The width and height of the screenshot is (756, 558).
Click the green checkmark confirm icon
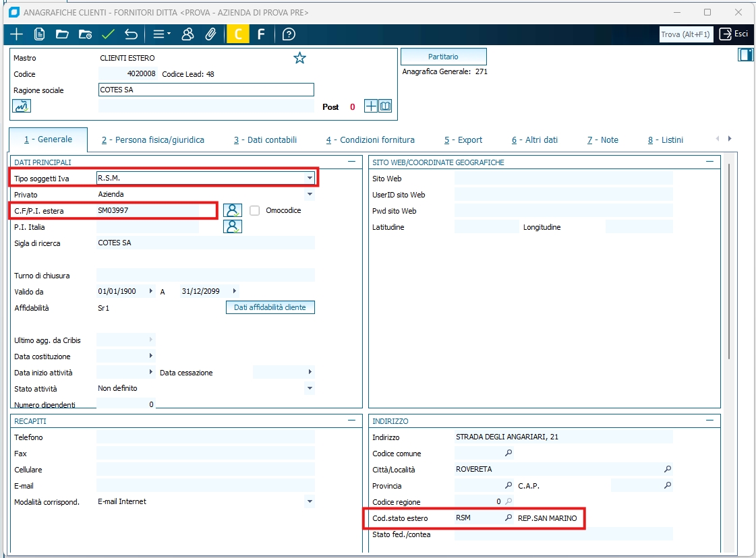tap(108, 34)
